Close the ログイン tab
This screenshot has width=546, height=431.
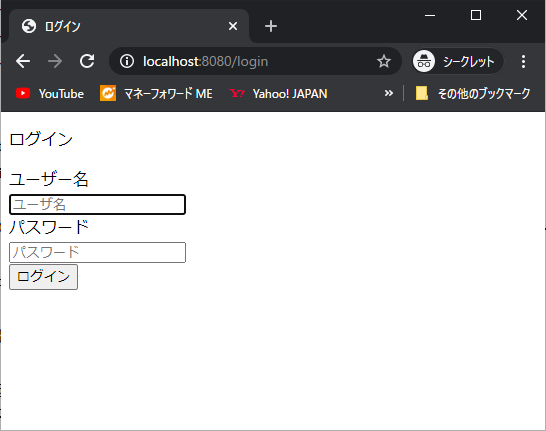(233, 26)
